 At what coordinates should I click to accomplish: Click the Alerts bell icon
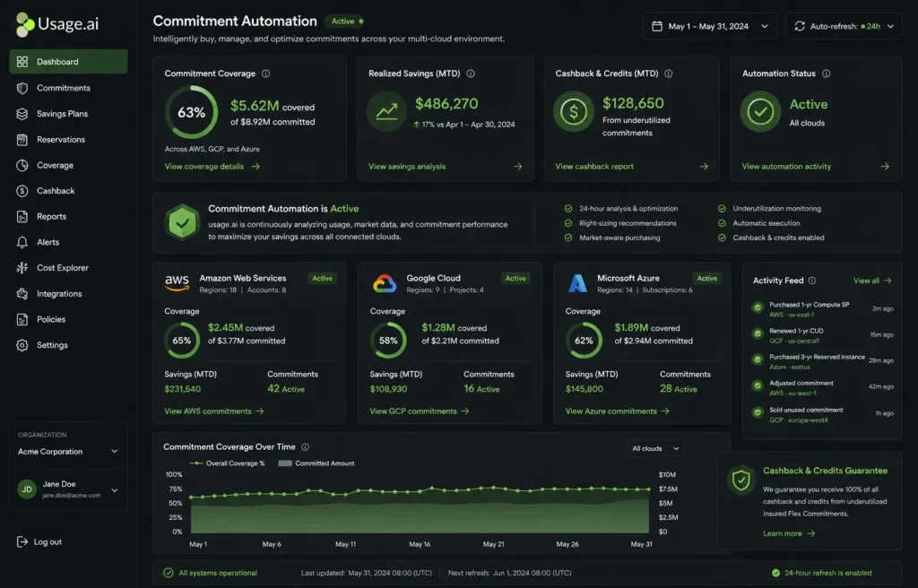click(22, 242)
